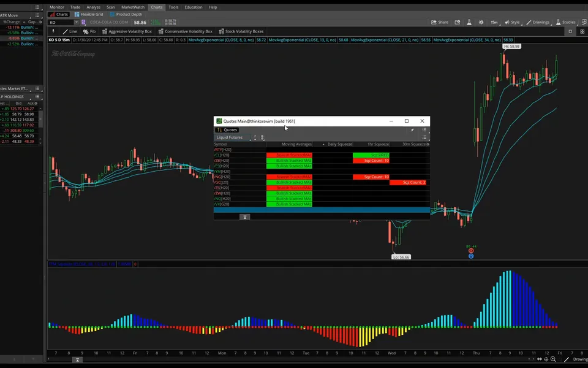Click the pin icon in drawing toolbar
This screenshot has height=368, width=588.
tap(53, 31)
